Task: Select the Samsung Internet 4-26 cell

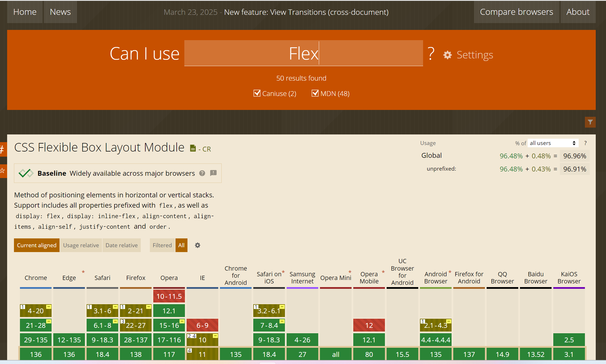Action: coord(302,340)
